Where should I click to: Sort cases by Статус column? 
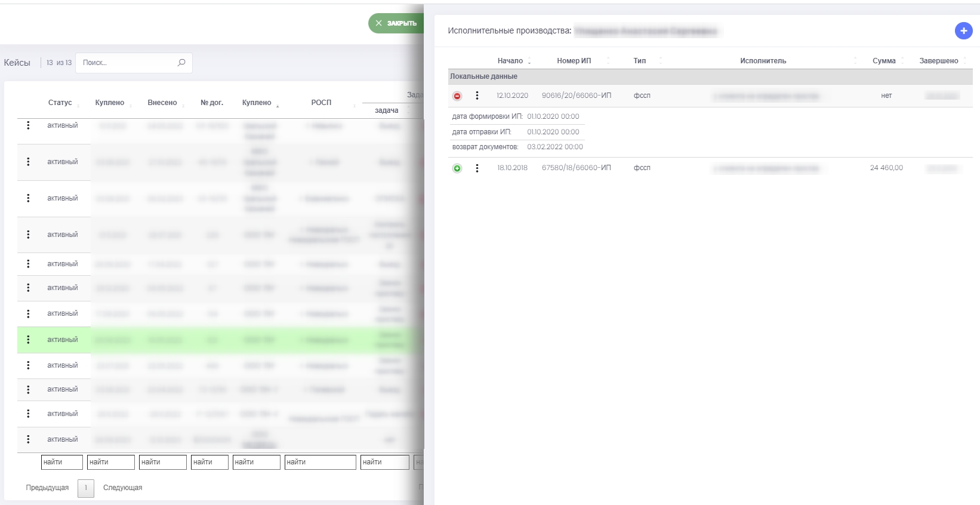60,103
